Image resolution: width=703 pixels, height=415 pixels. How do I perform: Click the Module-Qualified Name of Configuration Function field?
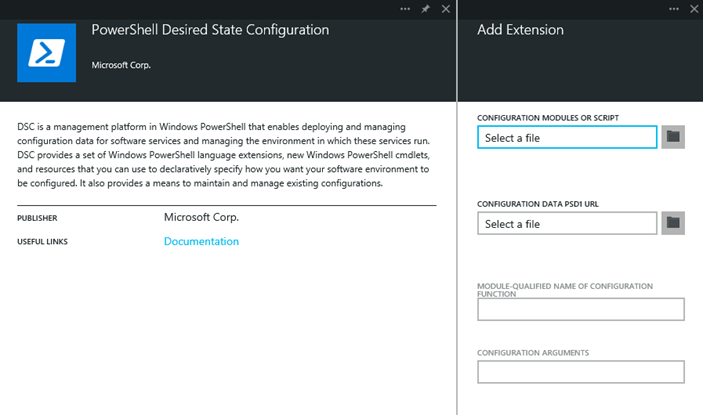click(x=581, y=309)
